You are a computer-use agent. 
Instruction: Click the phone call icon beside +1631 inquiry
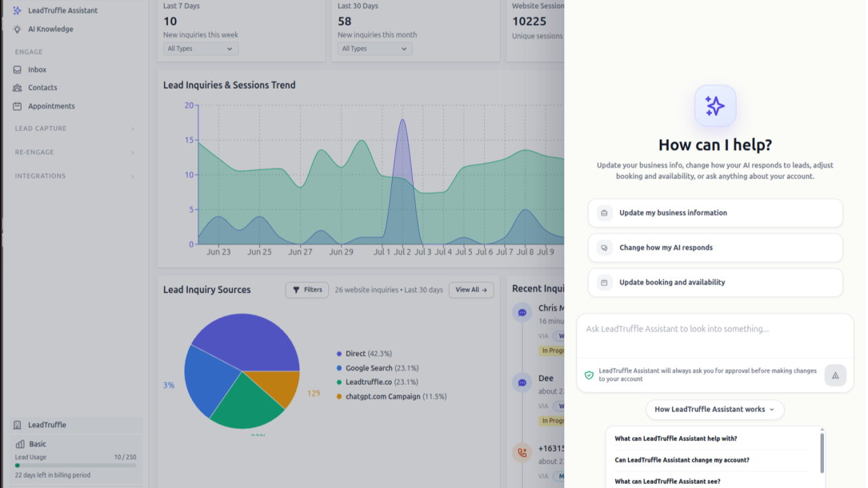coord(522,453)
